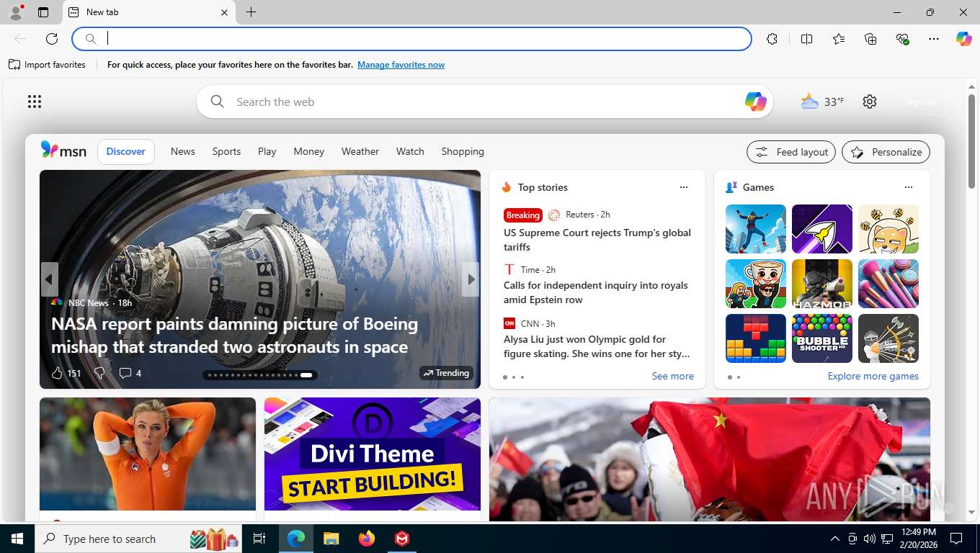This screenshot has width=980, height=553.
Task: Open the Money tab
Action: 309,151
